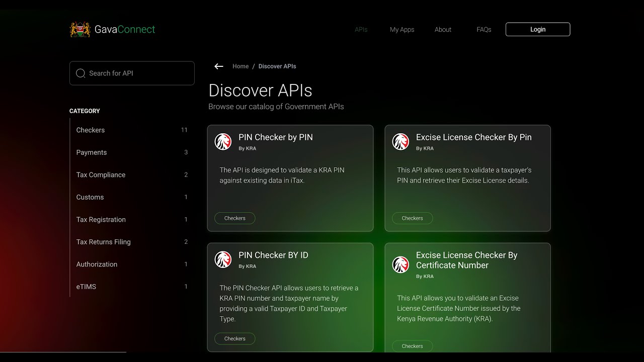Click KRA lion logo on Excise License Checker By Pin
Viewport: 644px width, 362px height.
pyautogui.click(x=401, y=142)
